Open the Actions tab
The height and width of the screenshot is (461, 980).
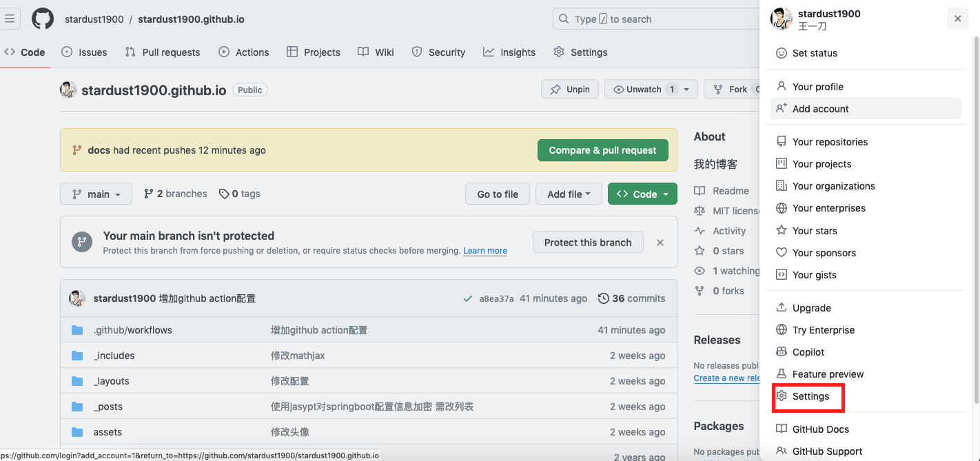[x=244, y=52]
